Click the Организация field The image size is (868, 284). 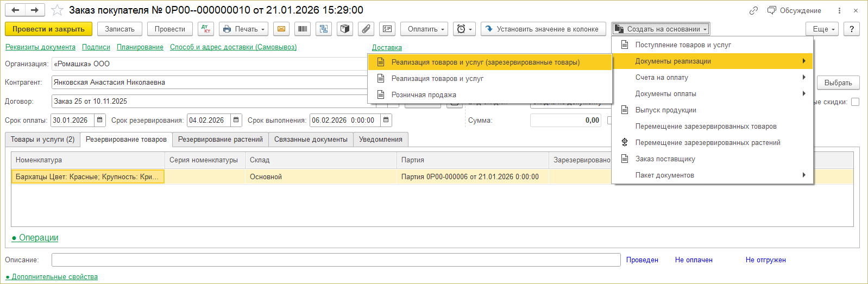click(x=210, y=64)
